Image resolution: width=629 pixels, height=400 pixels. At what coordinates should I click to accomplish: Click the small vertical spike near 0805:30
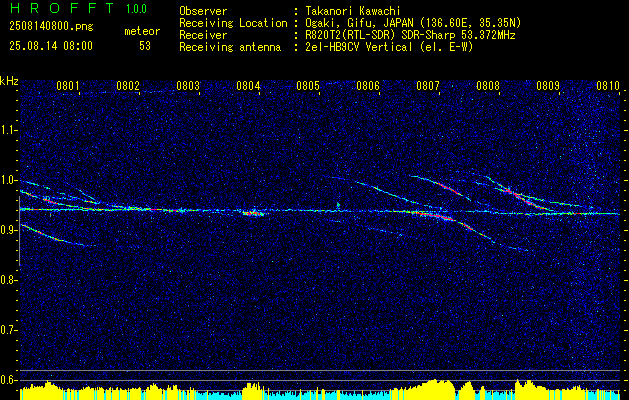[338, 205]
